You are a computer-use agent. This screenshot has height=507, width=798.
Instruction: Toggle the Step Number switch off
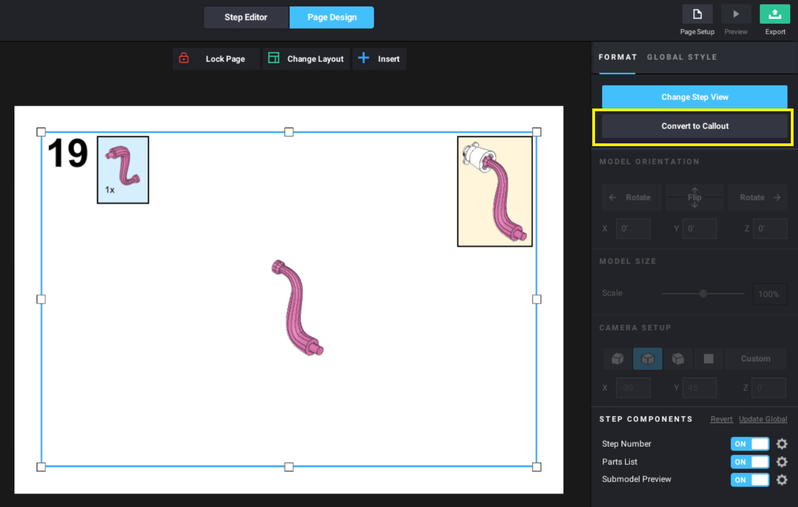[x=750, y=444]
